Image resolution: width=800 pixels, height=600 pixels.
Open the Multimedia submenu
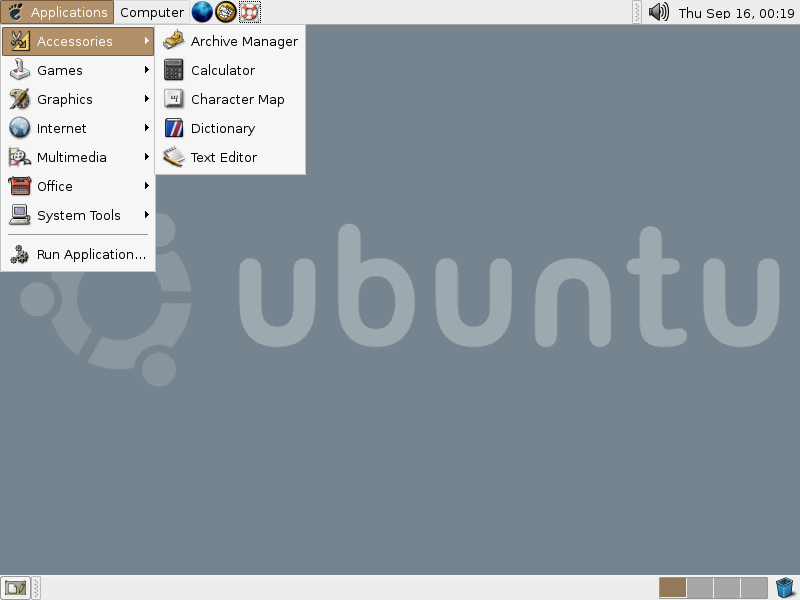click(78, 157)
